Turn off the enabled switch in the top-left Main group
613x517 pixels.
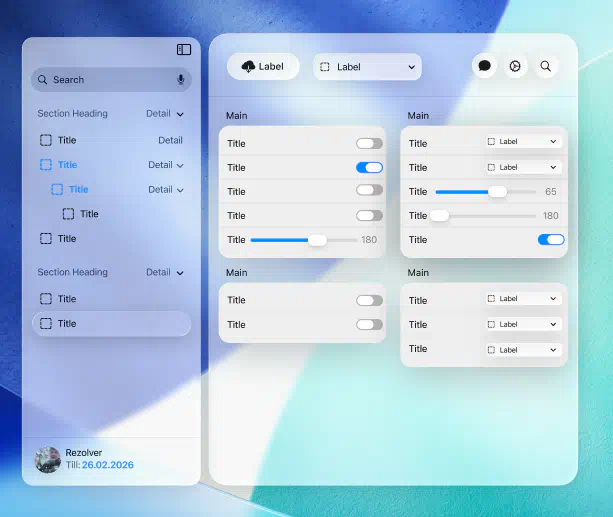(x=369, y=167)
